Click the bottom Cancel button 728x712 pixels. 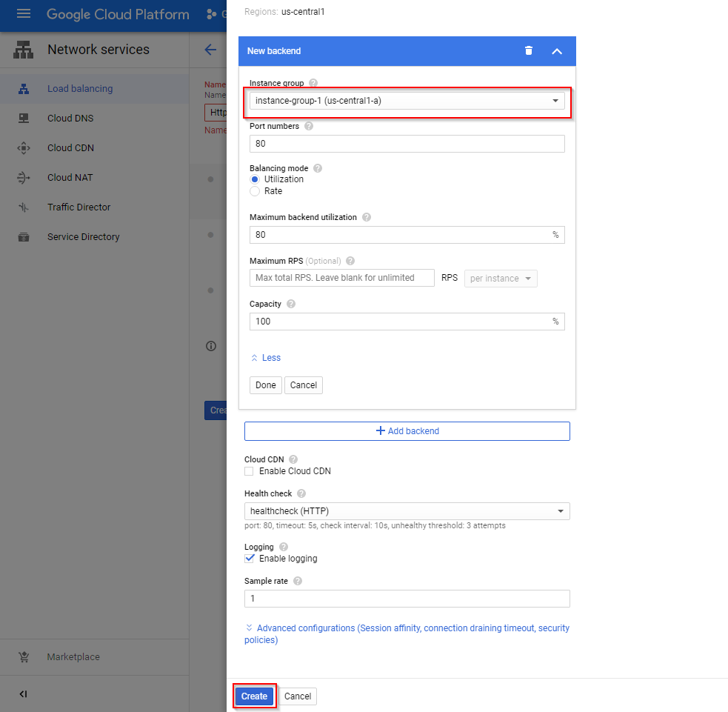(298, 696)
